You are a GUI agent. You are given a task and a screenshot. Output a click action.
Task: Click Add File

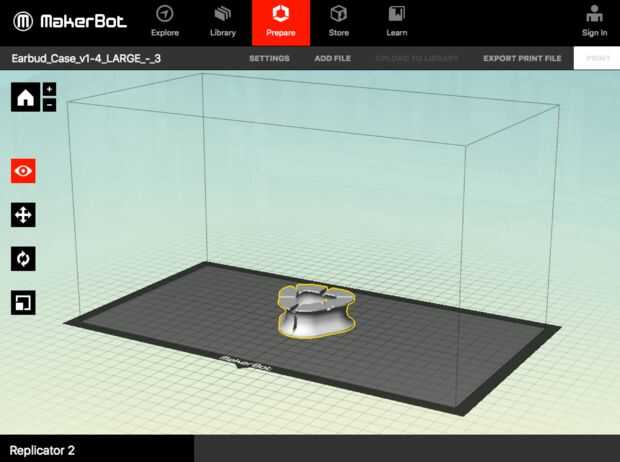(333, 59)
